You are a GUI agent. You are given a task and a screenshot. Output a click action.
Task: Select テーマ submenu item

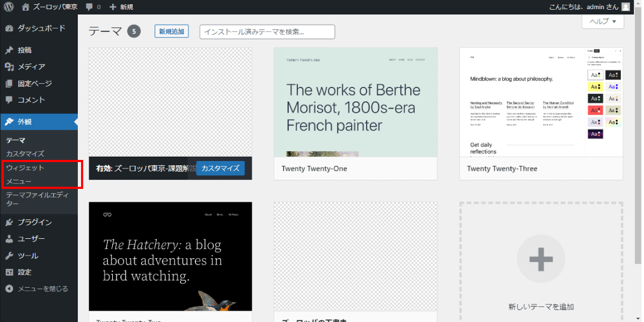(x=16, y=141)
